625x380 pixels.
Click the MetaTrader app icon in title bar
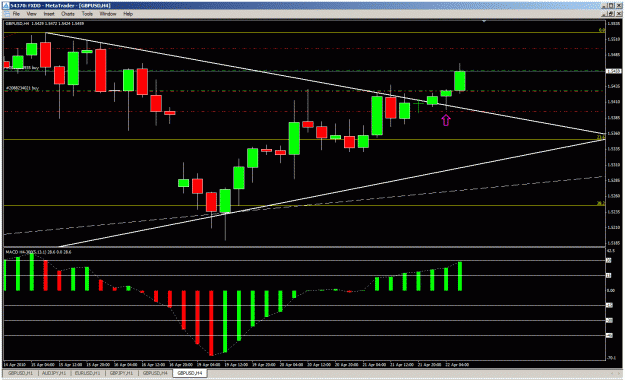click(x=6, y=6)
